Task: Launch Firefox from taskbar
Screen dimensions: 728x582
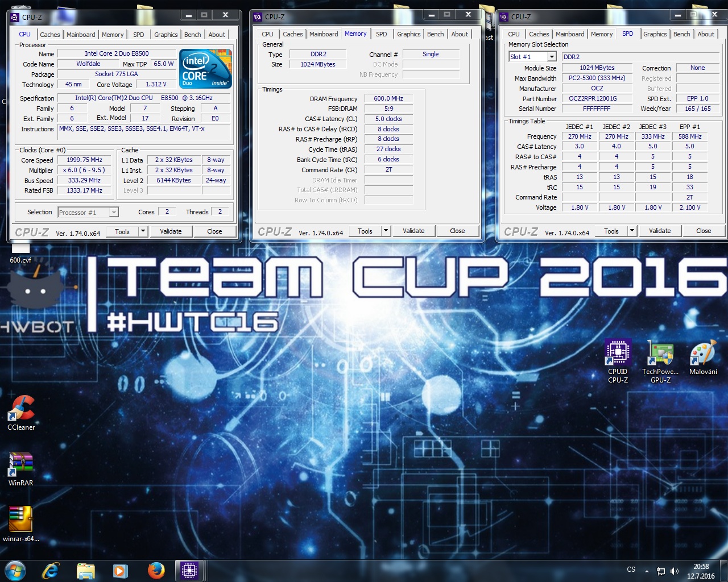Action: (x=155, y=571)
